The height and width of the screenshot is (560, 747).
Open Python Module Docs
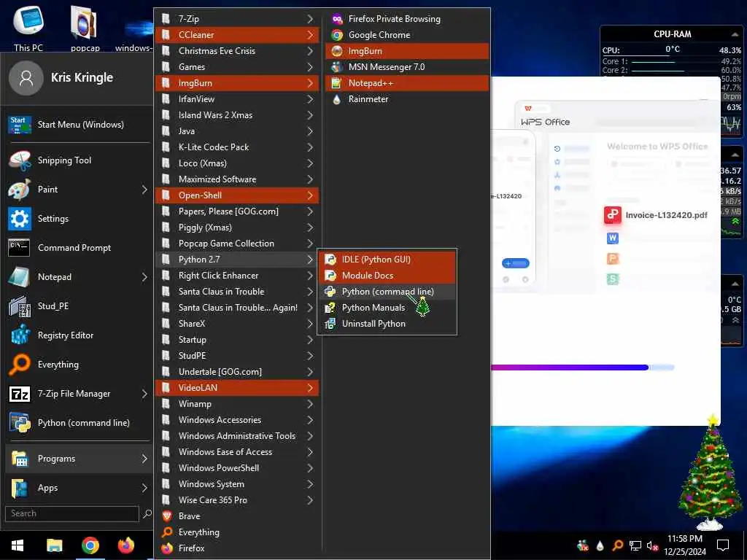point(387,275)
